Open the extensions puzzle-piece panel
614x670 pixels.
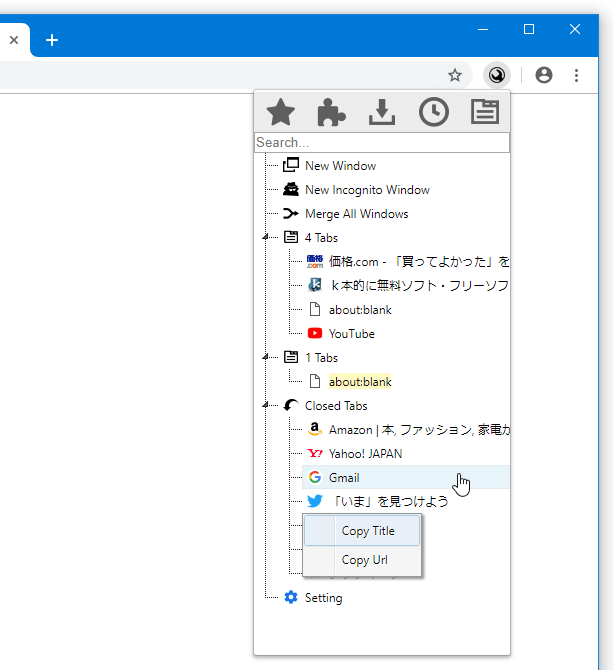tap(331, 112)
